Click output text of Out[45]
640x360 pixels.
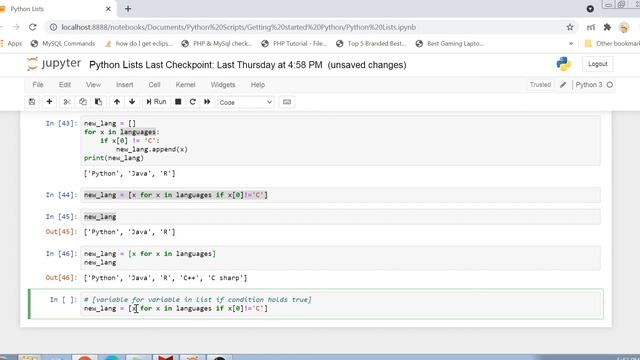[129, 232]
